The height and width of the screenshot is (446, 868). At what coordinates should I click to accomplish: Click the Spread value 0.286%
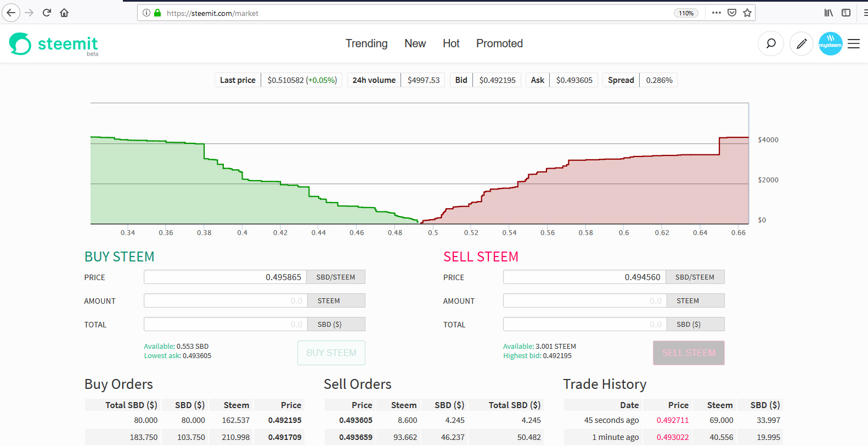point(659,80)
